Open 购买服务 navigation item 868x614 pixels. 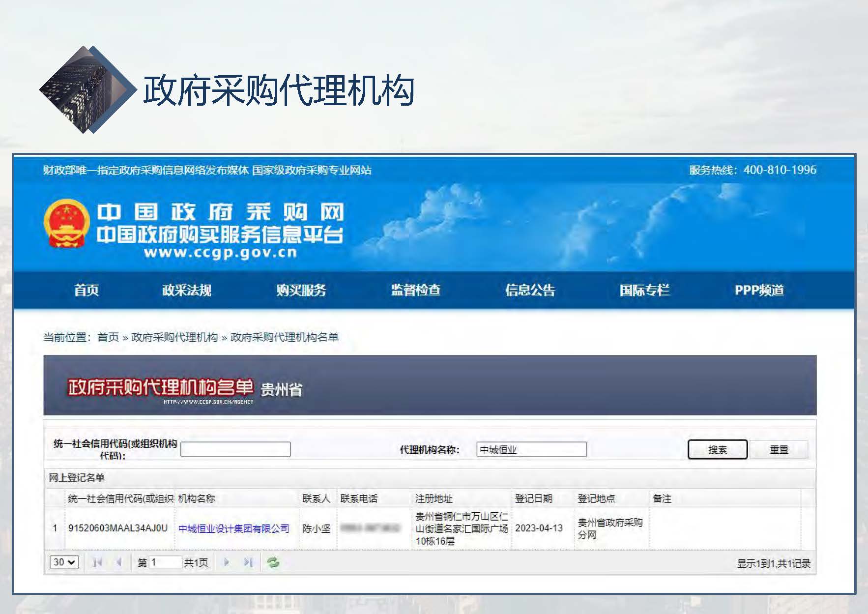301,290
